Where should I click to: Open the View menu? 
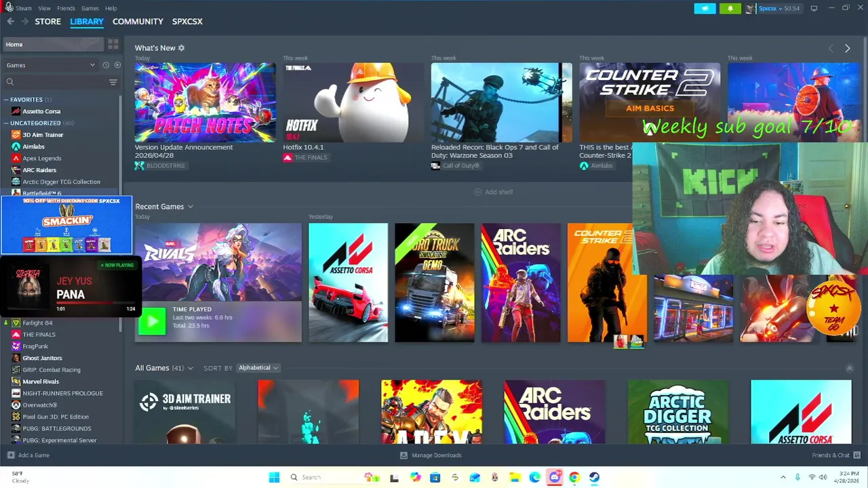click(x=44, y=8)
